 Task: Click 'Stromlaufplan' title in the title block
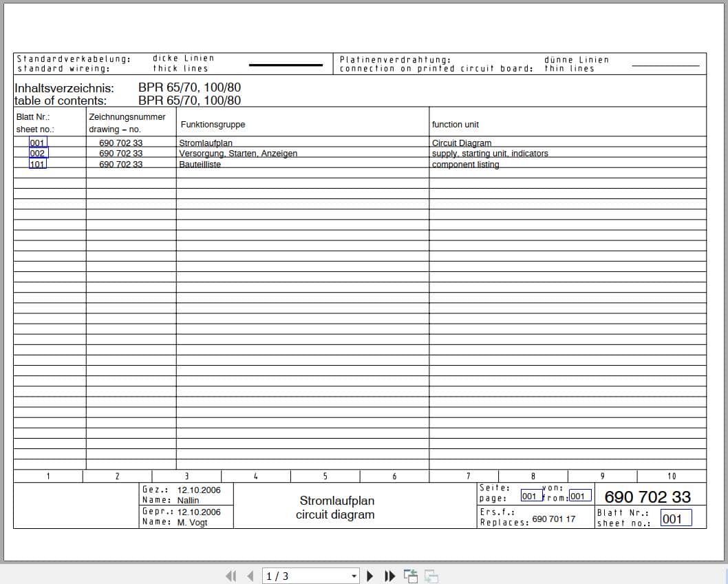coord(336,501)
